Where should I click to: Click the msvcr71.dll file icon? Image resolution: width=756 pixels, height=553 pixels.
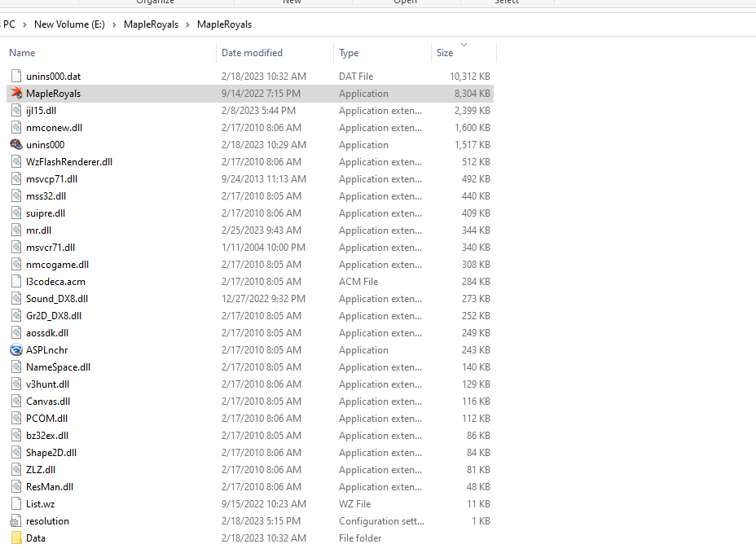[16, 248]
